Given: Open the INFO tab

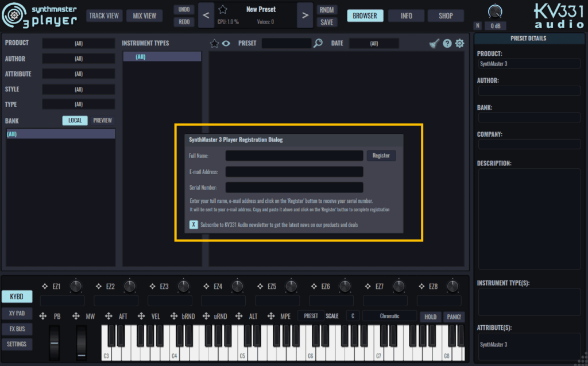Looking at the screenshot, I should tap(406, 16).
